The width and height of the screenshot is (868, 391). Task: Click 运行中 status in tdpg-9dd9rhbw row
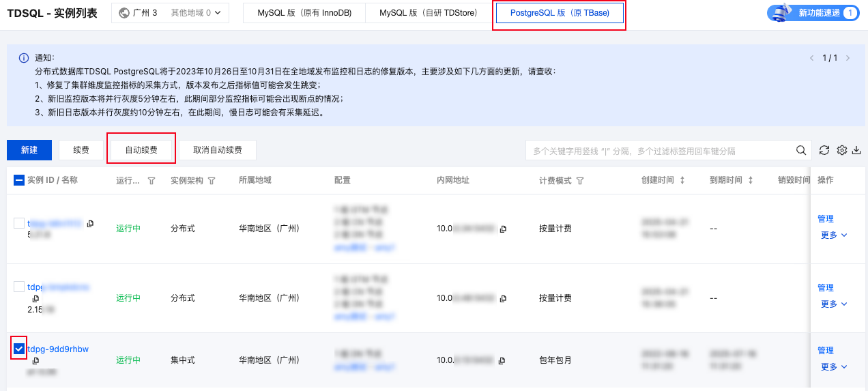click(128, 360)
